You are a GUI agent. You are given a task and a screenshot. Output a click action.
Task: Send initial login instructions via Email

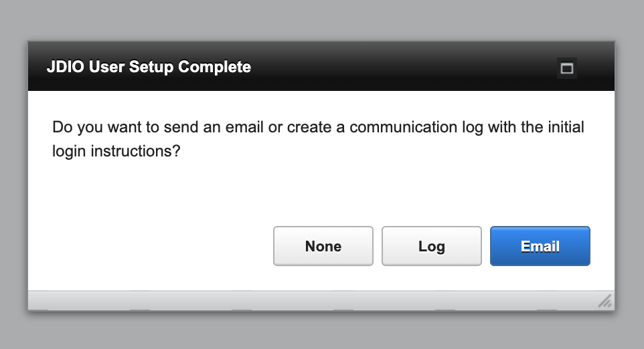point(540,246)
